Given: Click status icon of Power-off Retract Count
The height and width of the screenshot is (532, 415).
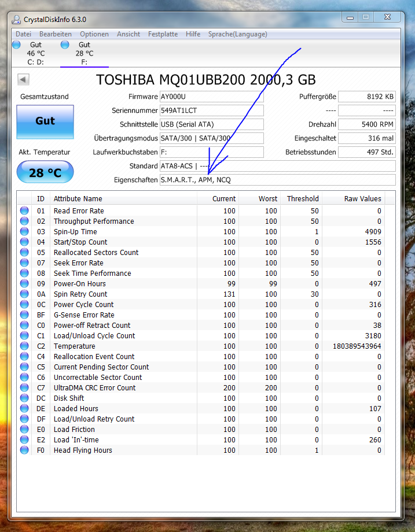Looking at the screenshot, I should 24,325.
